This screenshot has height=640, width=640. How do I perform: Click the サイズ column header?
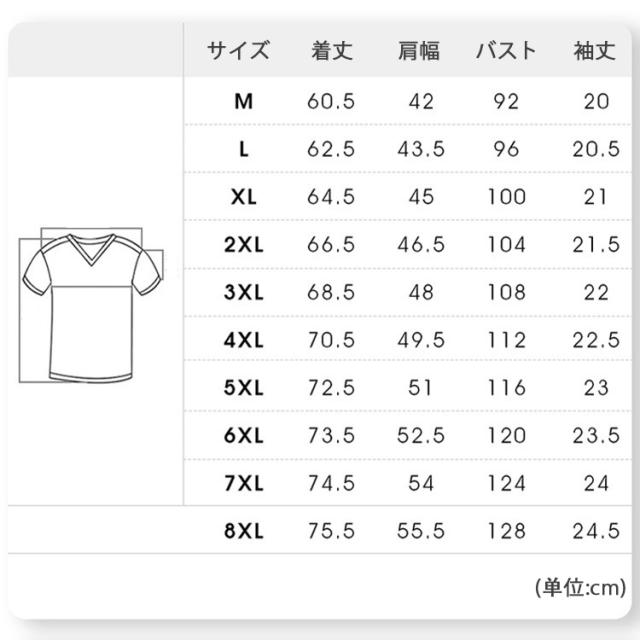pyautogui.click(x=238, y=51)
